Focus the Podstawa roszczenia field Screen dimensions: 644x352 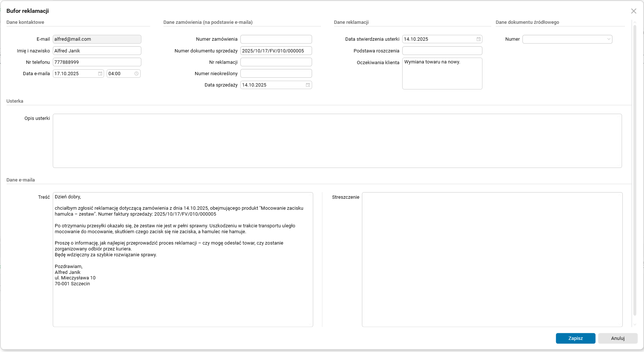[442, 51]
